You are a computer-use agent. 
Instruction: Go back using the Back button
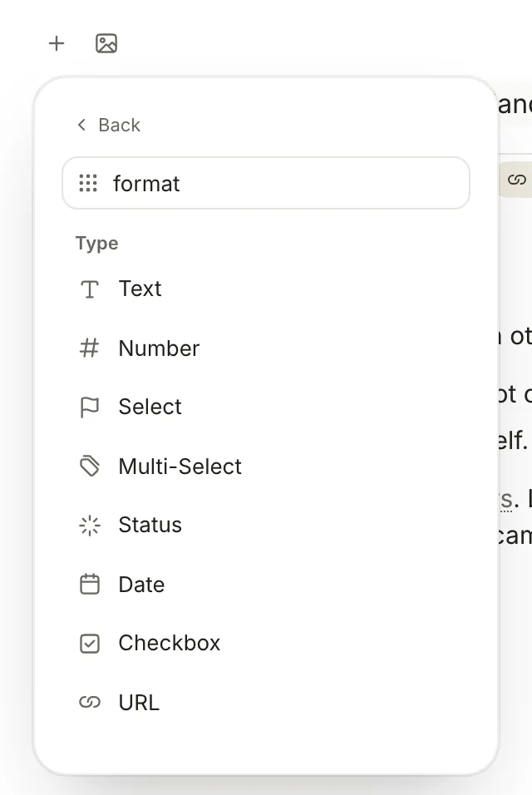coord(108,125)
